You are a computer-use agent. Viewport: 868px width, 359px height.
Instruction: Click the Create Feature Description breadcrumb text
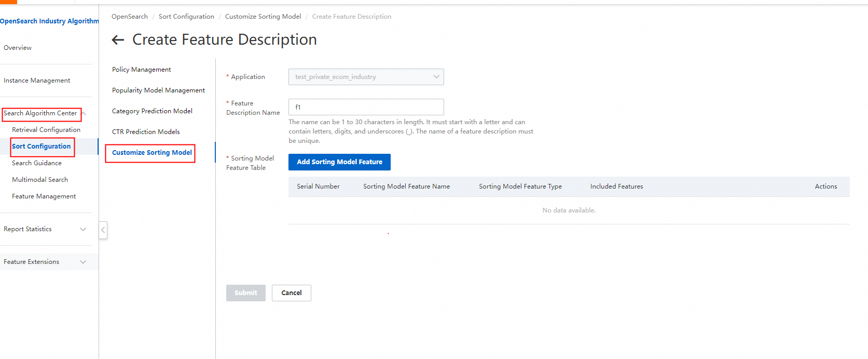[x=352, y=17]
